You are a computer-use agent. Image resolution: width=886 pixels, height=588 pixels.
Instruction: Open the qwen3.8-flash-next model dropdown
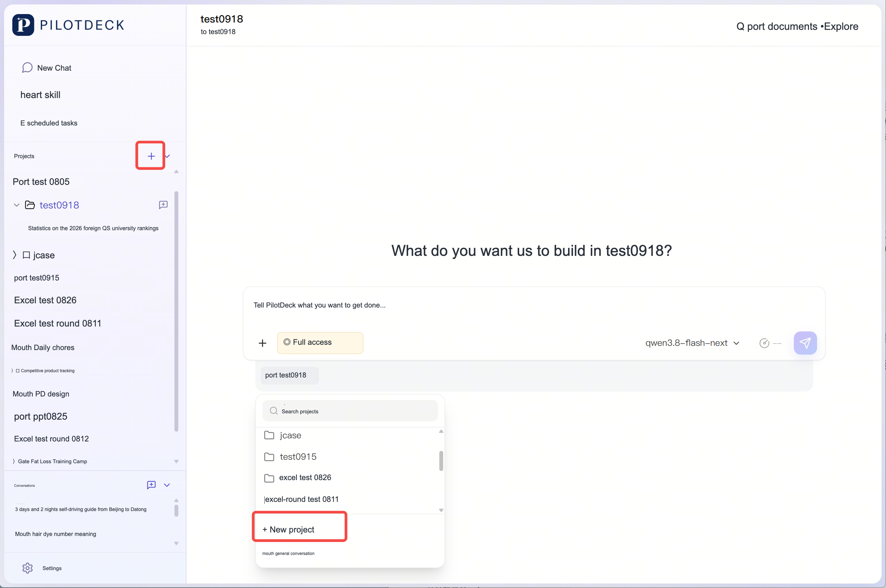coord(692,343)
